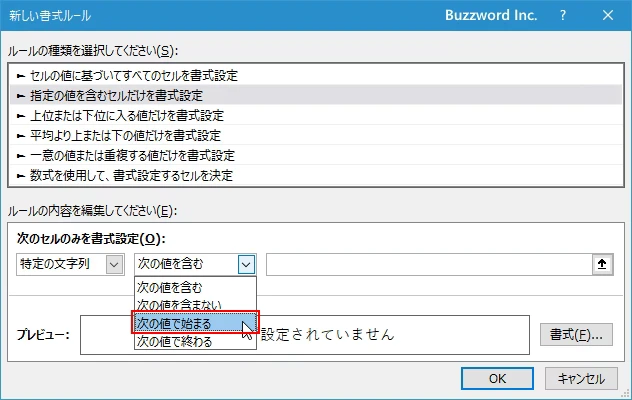Click the collapse dialog range selector icon
The image size is (632, 400).
click(x=602, y=265)
